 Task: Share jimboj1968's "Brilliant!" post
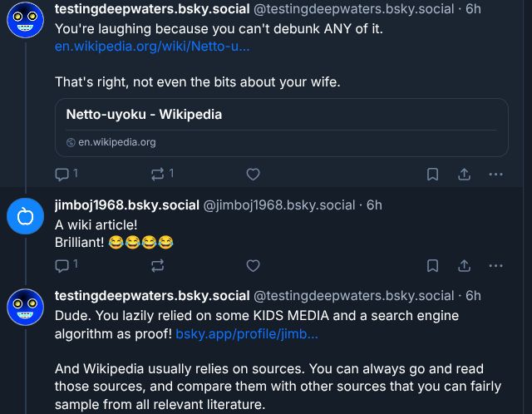(464, 265)
